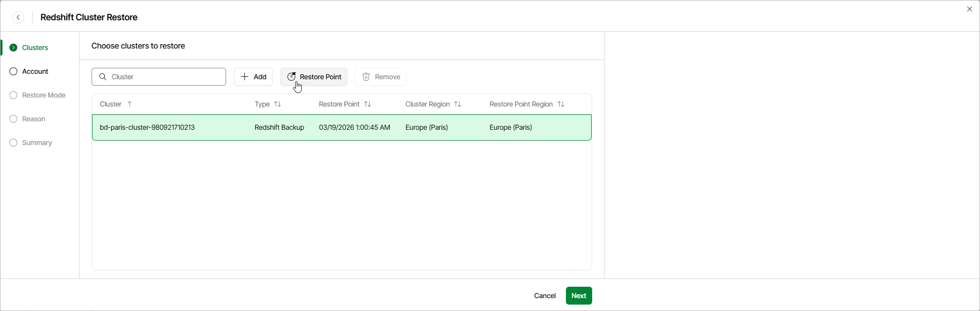The height and width of the screenshot is (311, 980).
Task: Select the Restore Mode step circle
Action: pyautogui.click(x=13, y=95)
